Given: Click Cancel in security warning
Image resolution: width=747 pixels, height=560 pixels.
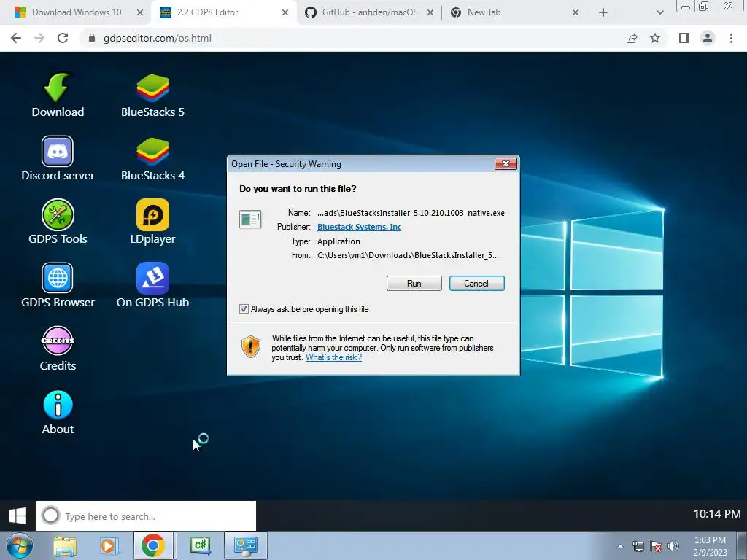Looking at the screenshot, I should pos(476,284).
